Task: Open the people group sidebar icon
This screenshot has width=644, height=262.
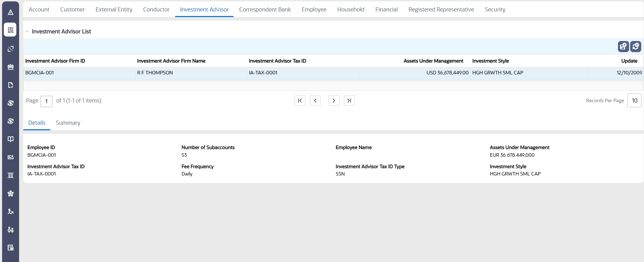Action: coord(10,229)
